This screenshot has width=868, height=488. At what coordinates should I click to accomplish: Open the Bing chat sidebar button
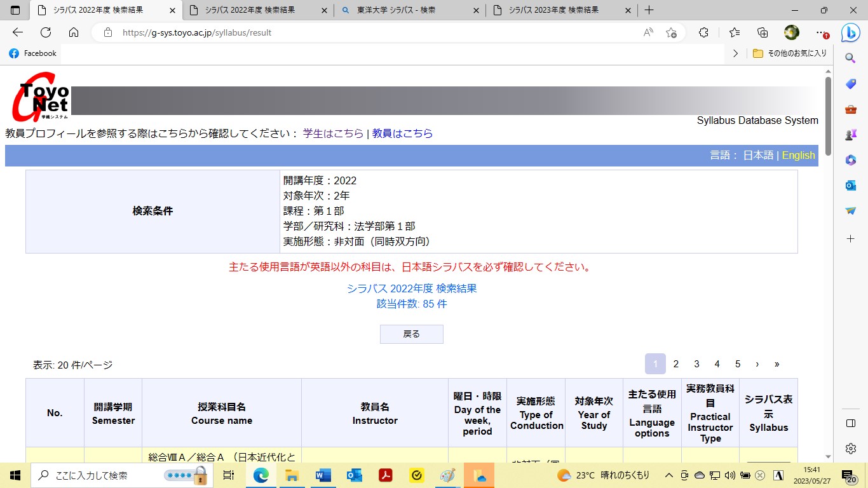point(850,33)
